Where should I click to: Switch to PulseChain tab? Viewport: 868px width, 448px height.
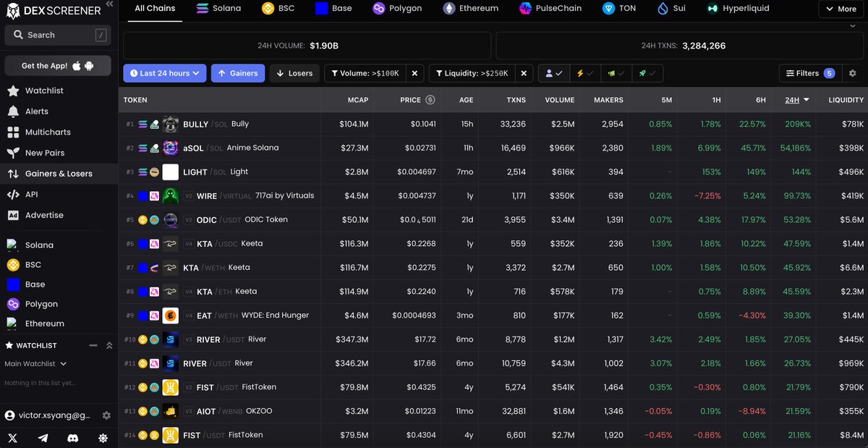pos(550,8)
